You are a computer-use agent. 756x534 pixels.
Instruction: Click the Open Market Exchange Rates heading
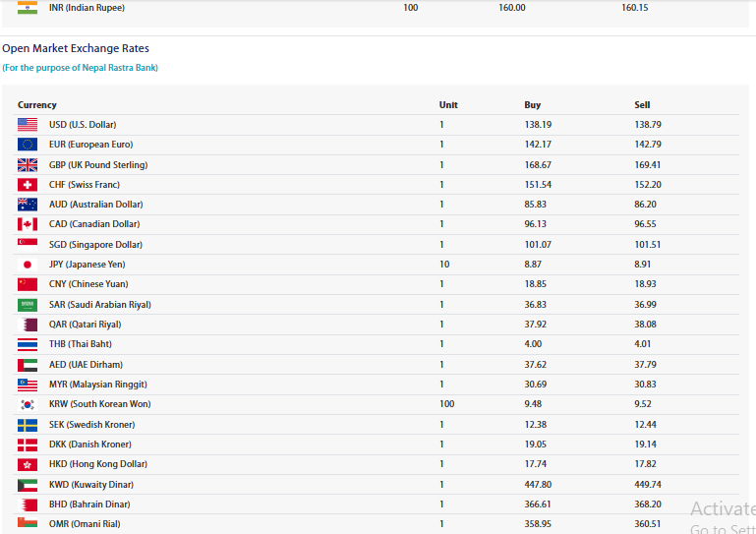click(76, 48)
